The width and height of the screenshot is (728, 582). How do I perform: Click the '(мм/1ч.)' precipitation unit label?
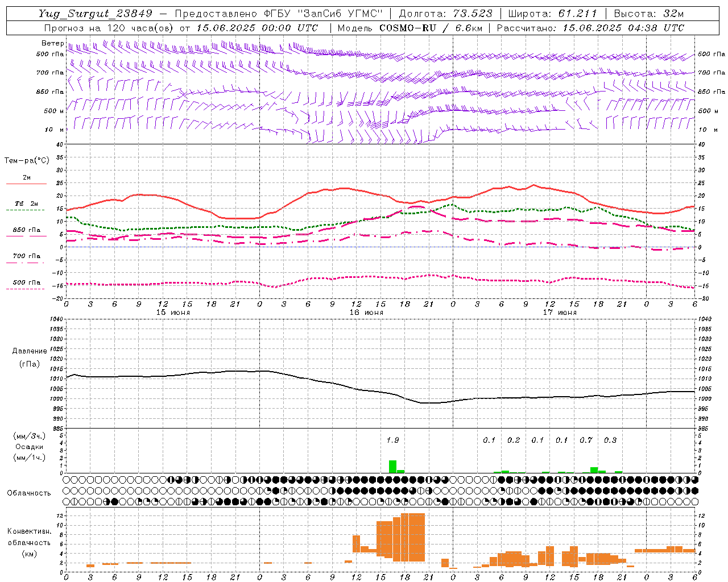click(30, 458)
